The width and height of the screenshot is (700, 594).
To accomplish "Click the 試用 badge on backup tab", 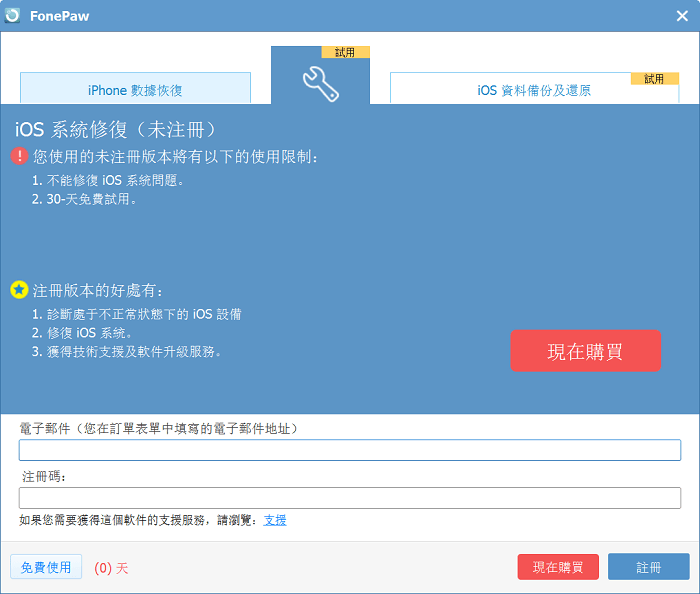I will click(654, 79).
